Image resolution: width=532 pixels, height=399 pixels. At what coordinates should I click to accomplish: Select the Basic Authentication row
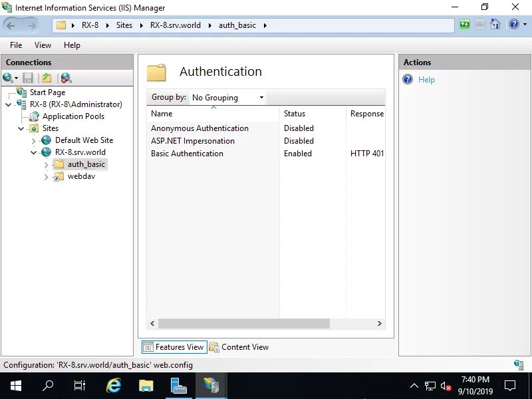pyautogui.click(x=266, y=154)
